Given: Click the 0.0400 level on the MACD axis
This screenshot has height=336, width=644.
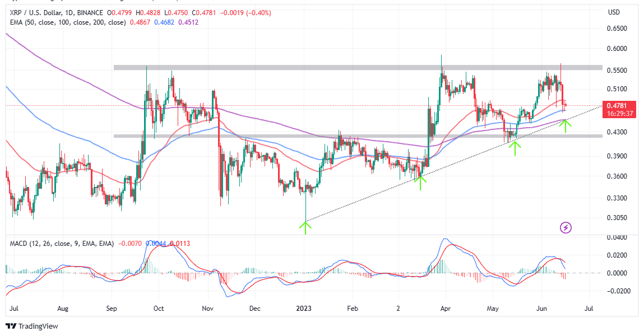Looking at the screenshot, I should (x=617, y=237).
